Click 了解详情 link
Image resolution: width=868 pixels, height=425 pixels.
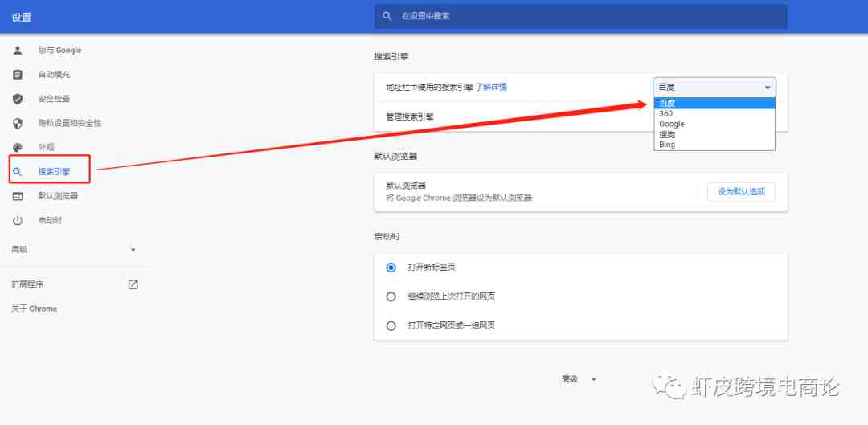(491, 87)
